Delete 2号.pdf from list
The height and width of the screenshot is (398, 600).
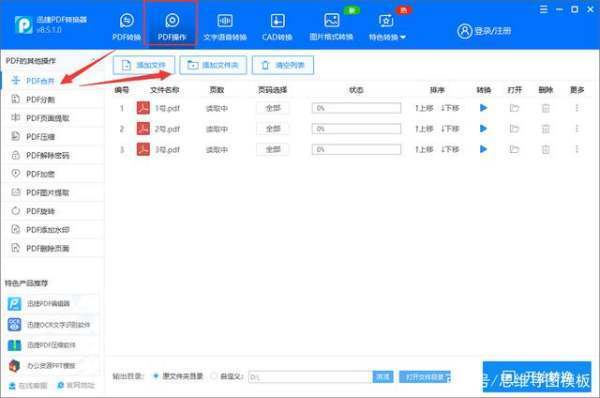pos(546,129)
